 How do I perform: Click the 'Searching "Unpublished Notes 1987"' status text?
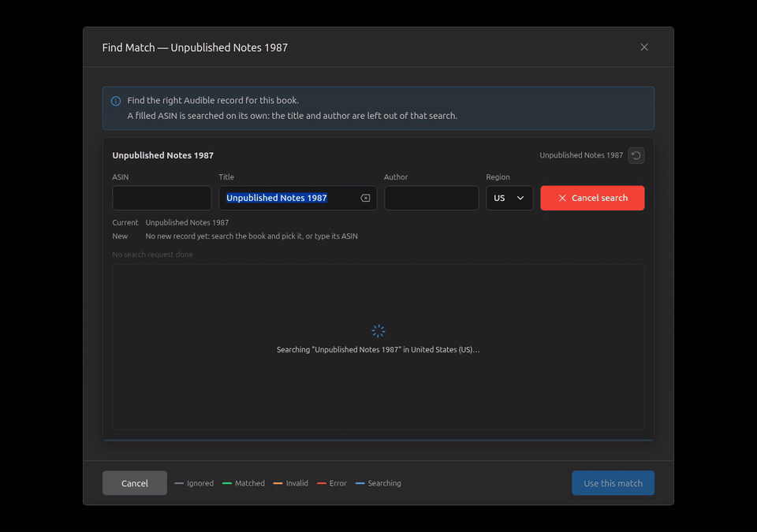pyautogui.click(x=378, y=349)
